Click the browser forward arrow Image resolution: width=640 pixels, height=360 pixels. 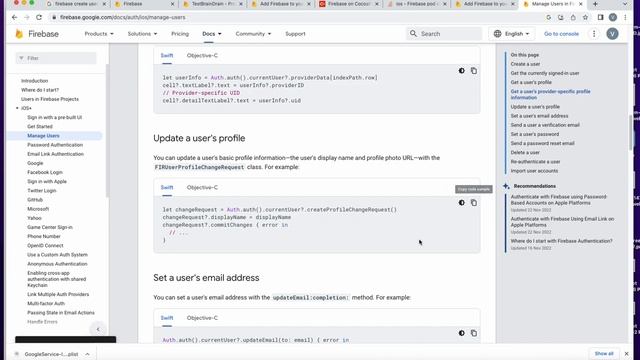pyautogui.click(x=27, y=18)
